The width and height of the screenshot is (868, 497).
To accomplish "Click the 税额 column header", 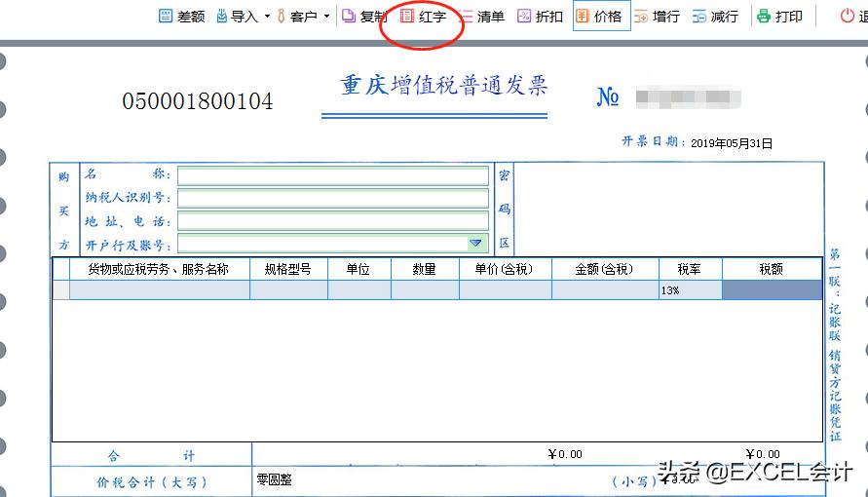I will 772,269.
